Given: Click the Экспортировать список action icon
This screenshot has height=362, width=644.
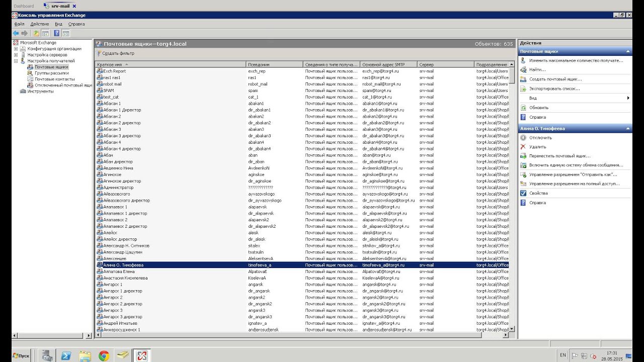Looking at the screenshot, I should pyautogui.click(x=523, y=88).
